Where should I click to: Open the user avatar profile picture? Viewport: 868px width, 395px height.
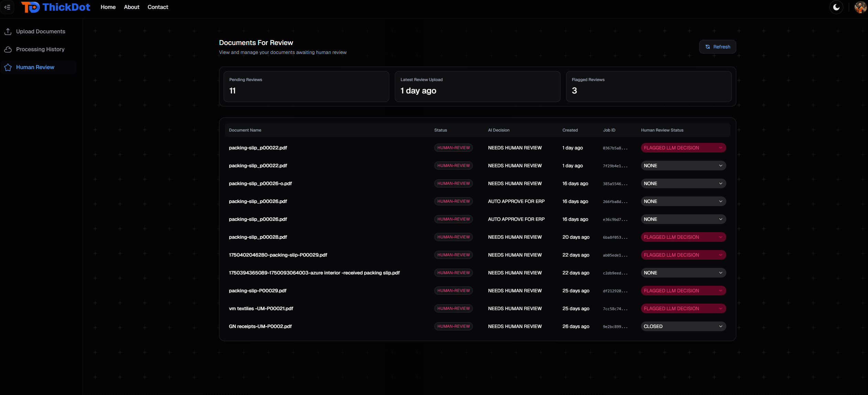(x=860, y=7)
